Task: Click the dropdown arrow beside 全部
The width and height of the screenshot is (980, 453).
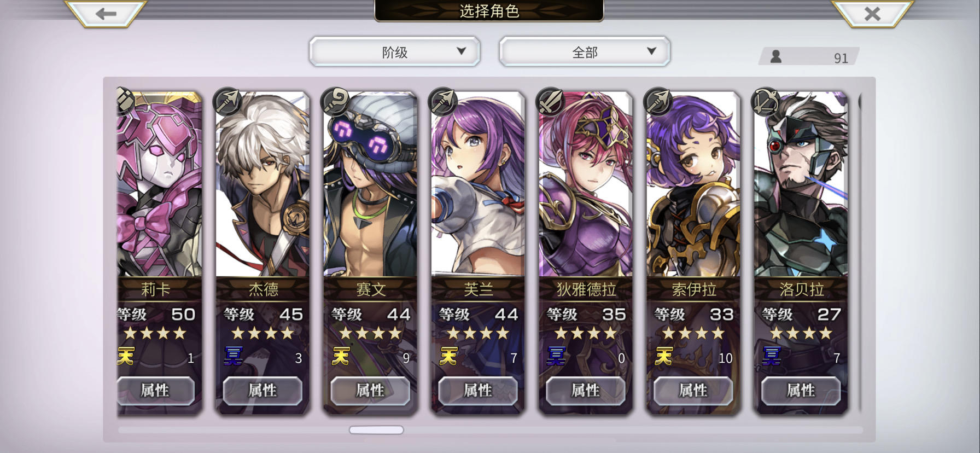Action: coord(651,51)
